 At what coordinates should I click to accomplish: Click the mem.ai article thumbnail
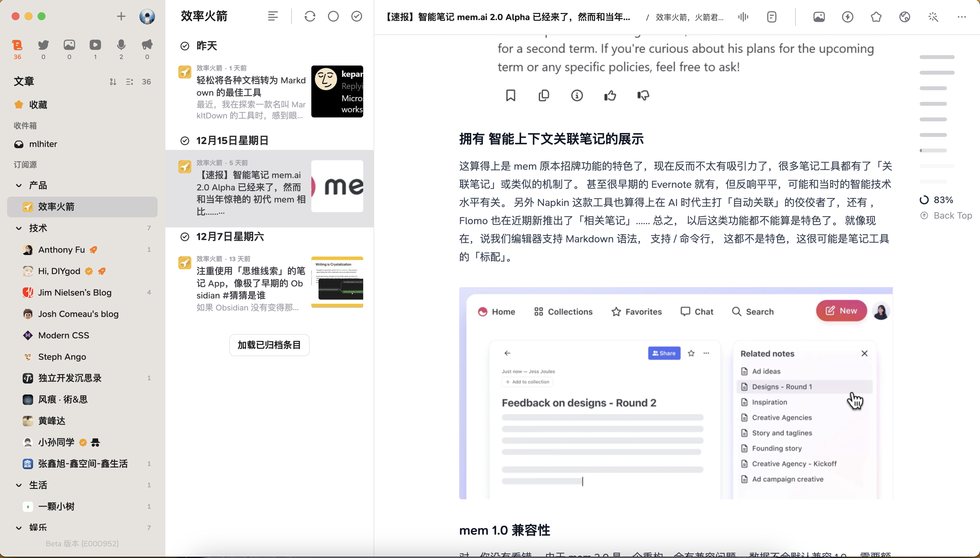point(337,186)
